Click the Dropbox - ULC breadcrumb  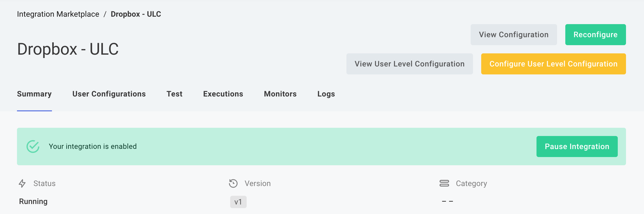(136, 14)
